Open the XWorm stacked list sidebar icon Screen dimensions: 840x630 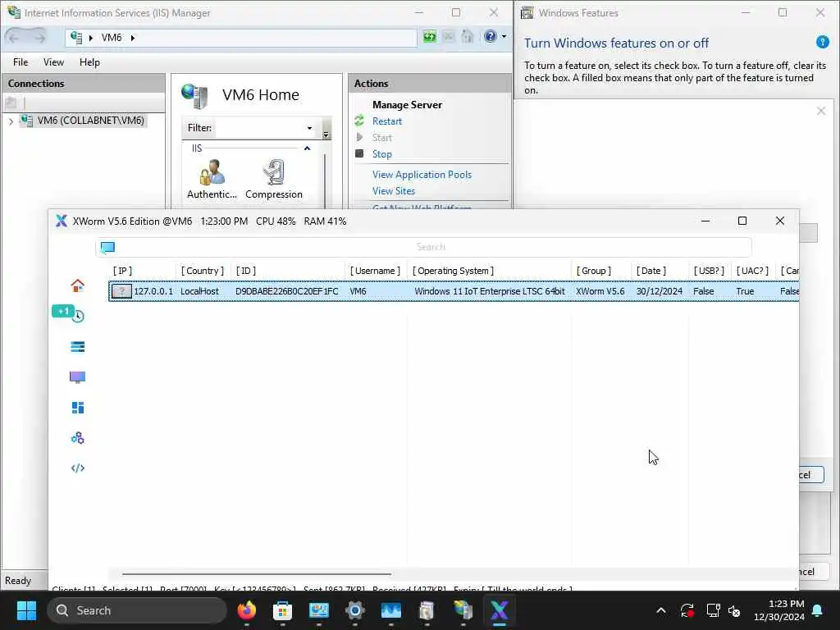[x=78, y=347]
